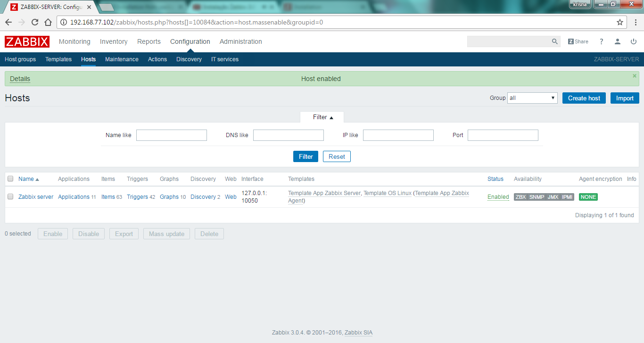644x343 pixels.
Task: Open the Web link in host row
Action: [x=231, y=197]
